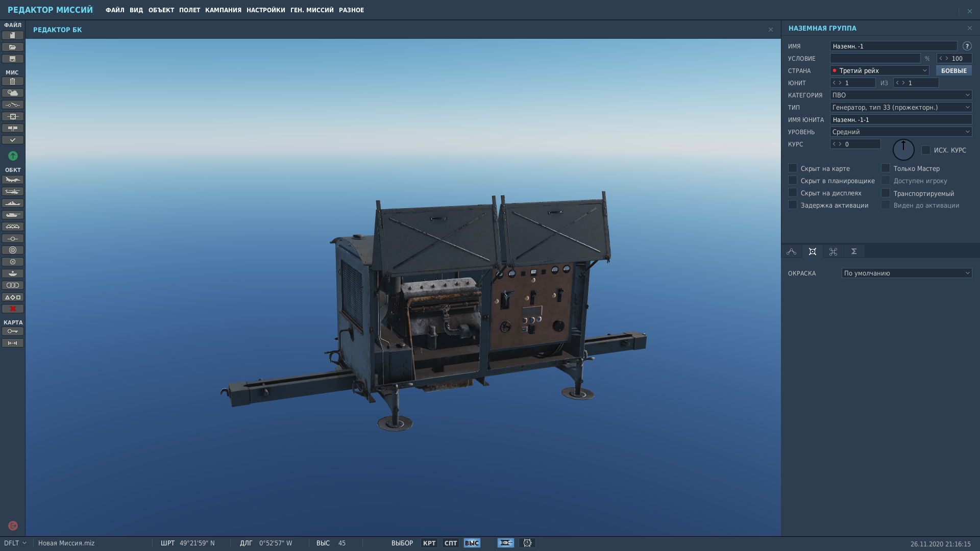Open the mission options signpost icon
This screenshot has height=551, width=980.
pos(13,128)
